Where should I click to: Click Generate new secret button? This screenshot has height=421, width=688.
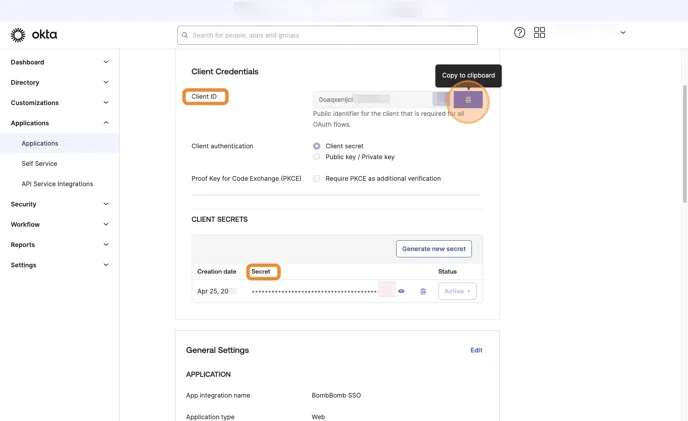click(x=434, y=248)
